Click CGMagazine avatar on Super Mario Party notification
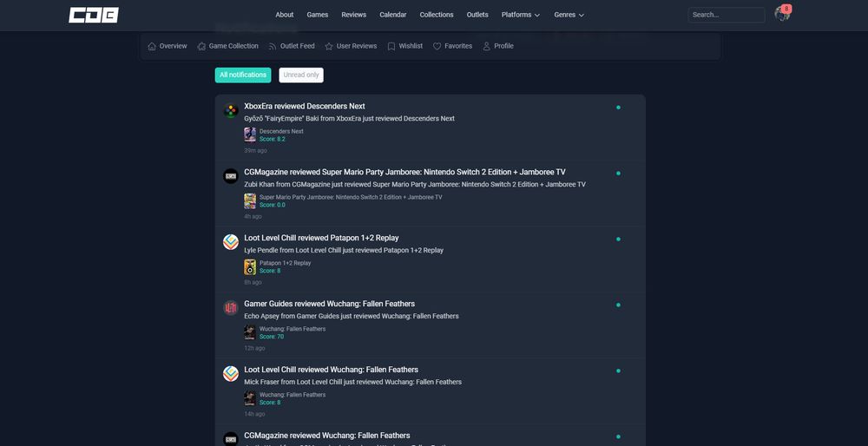 coord(231,176)
